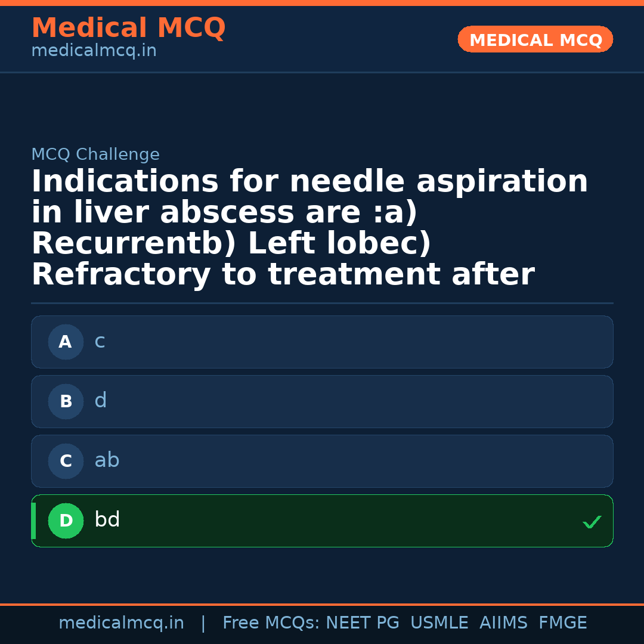
Task: Click the orange MEDICAL MCQ badge
Action: 535,40
